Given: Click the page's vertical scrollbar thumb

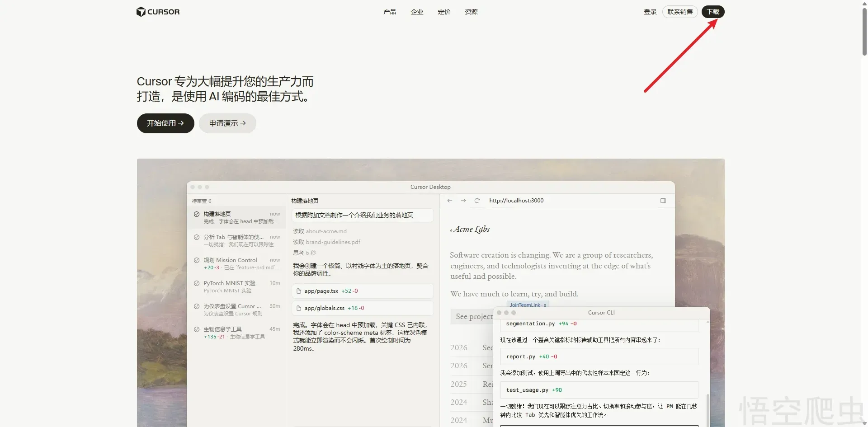Looking at the screenshot, I should (864, 31).
